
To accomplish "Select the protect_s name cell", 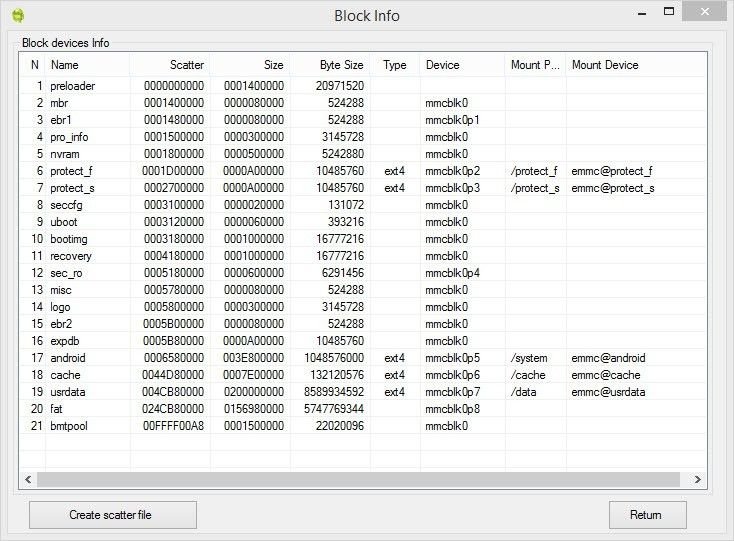I will coord(72,188).
